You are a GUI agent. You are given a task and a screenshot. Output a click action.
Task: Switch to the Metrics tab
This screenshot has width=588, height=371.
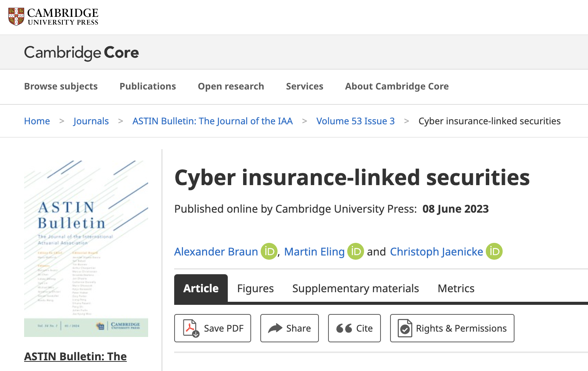456,288
